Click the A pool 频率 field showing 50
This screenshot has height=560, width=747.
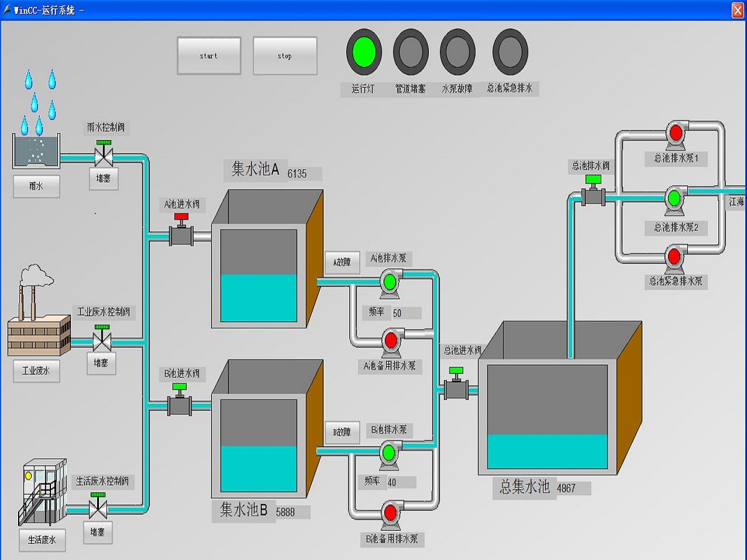[x=406, y=313]
